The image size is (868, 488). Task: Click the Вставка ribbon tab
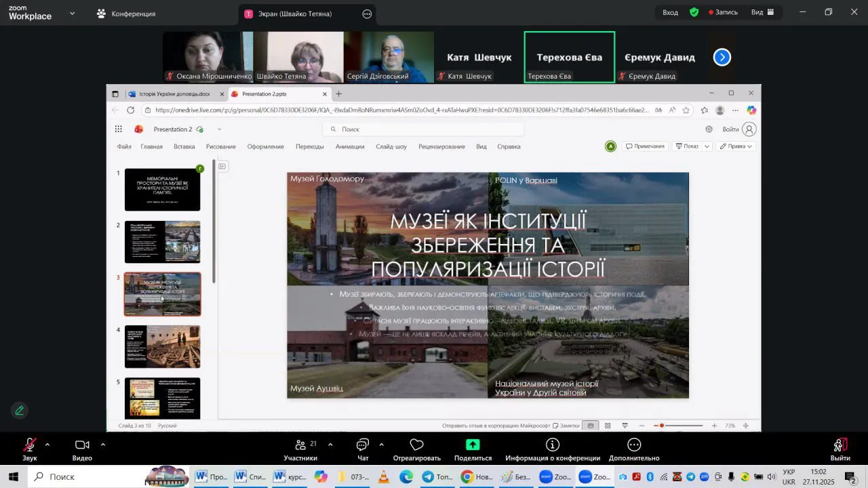[184, 146]
